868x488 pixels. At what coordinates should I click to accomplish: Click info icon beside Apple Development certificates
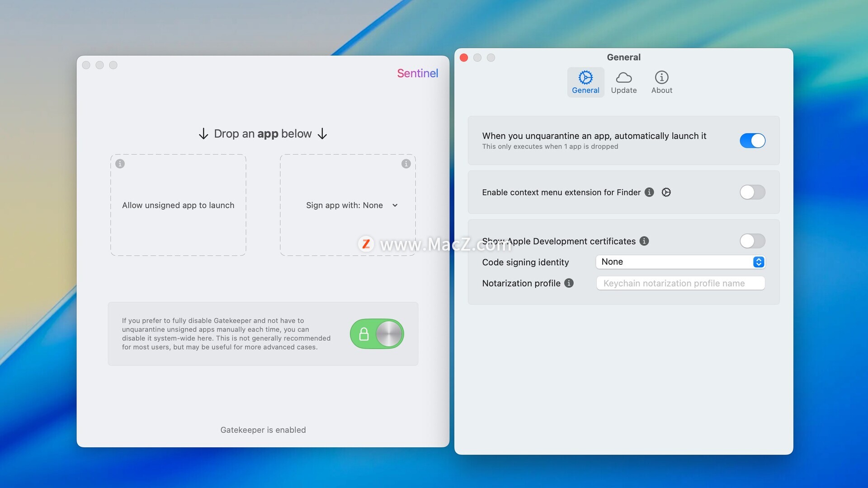644,241
